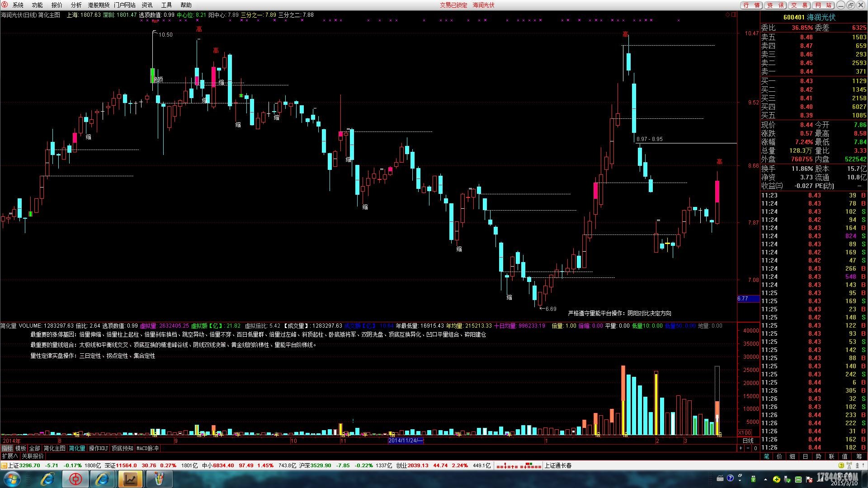Click the red market breadth indicator
The width and height of the screenshot is (868, 488).
click(519, 465)
